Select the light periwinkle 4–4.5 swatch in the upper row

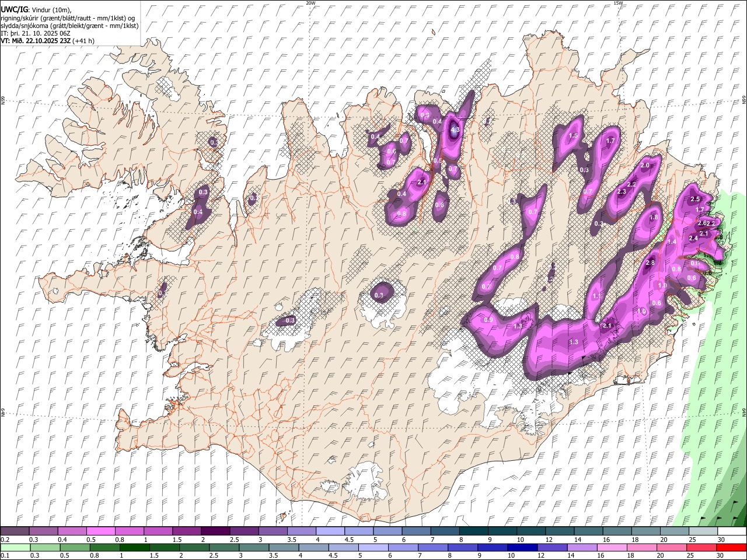[x=330, y=531]
